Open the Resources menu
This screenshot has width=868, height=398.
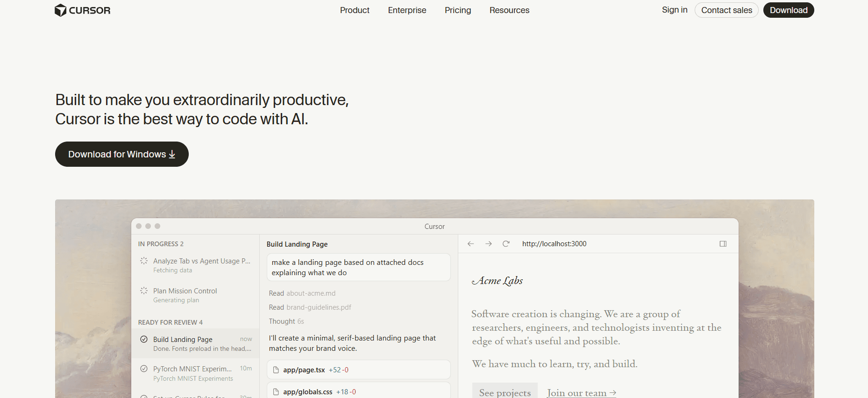(x=509, y=10)
